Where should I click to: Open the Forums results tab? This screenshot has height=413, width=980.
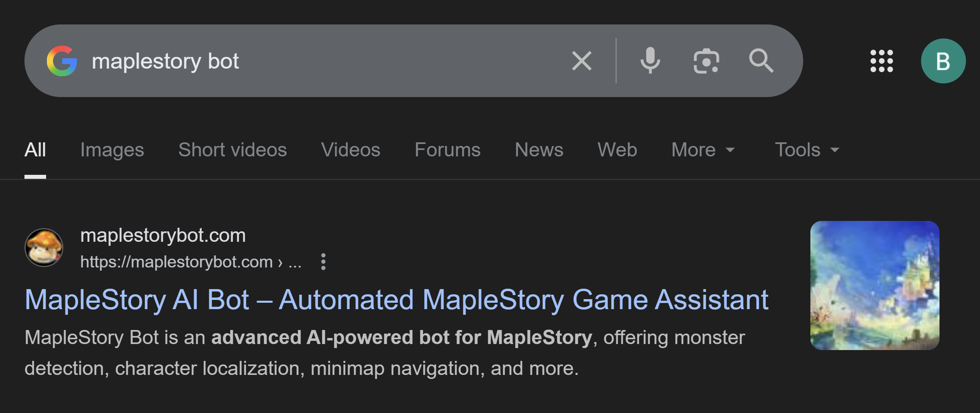coord(447,150)
